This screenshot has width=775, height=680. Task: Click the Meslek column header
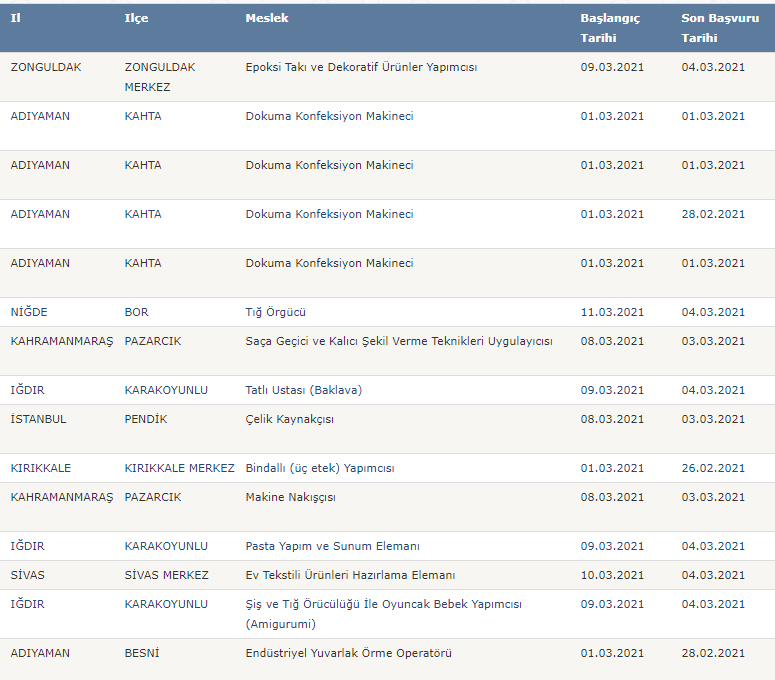266,18
